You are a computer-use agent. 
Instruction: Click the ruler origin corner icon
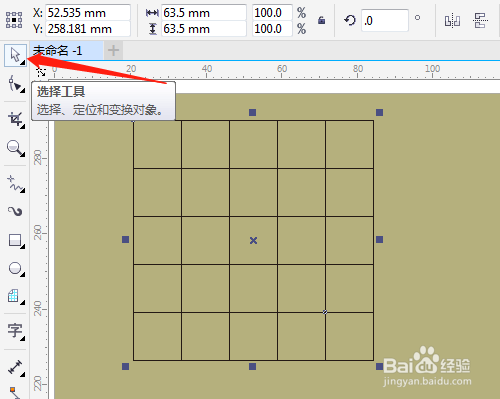[41, 71]
